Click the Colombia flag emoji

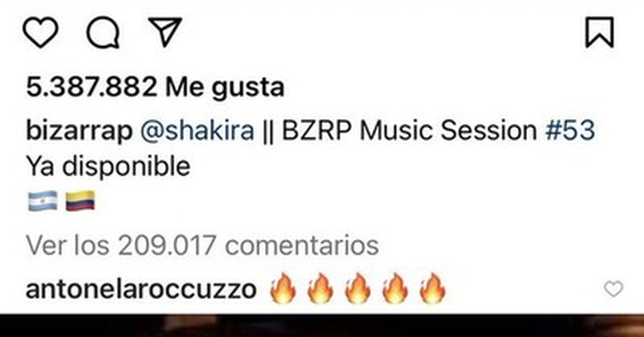pyautogui.click(x=80, y=201)
